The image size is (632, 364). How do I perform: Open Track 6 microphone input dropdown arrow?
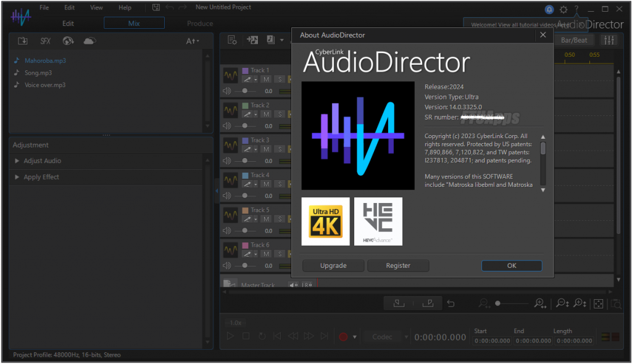coord(256,254)
